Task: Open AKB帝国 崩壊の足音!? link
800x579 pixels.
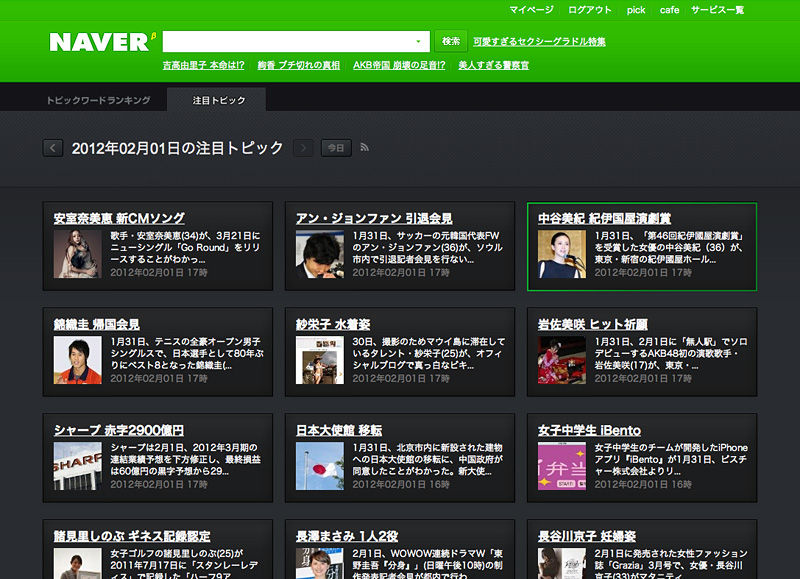Action: 399,65
